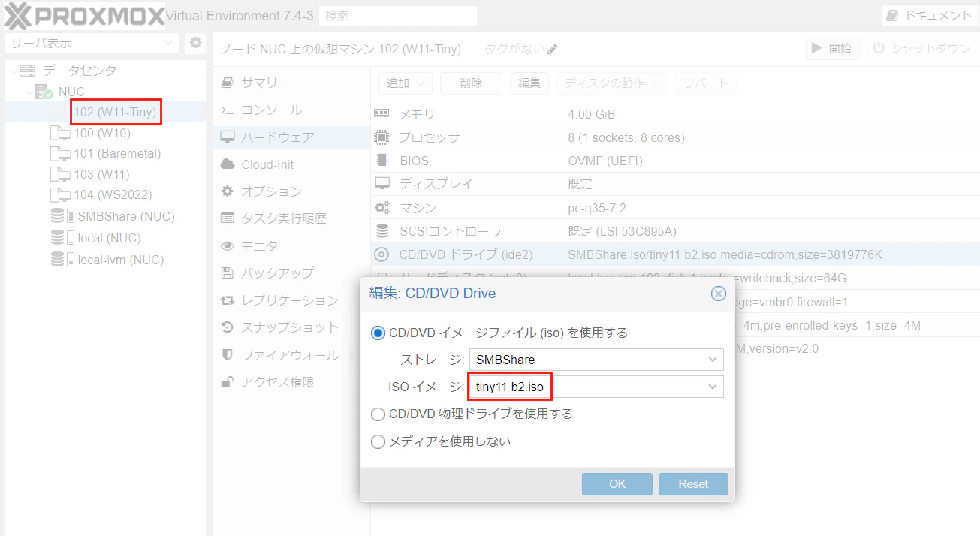Screen dimensions: 980x536
Task: Select CD/DVD イメージファイル (iso) radio option
Action: point(378,333)
